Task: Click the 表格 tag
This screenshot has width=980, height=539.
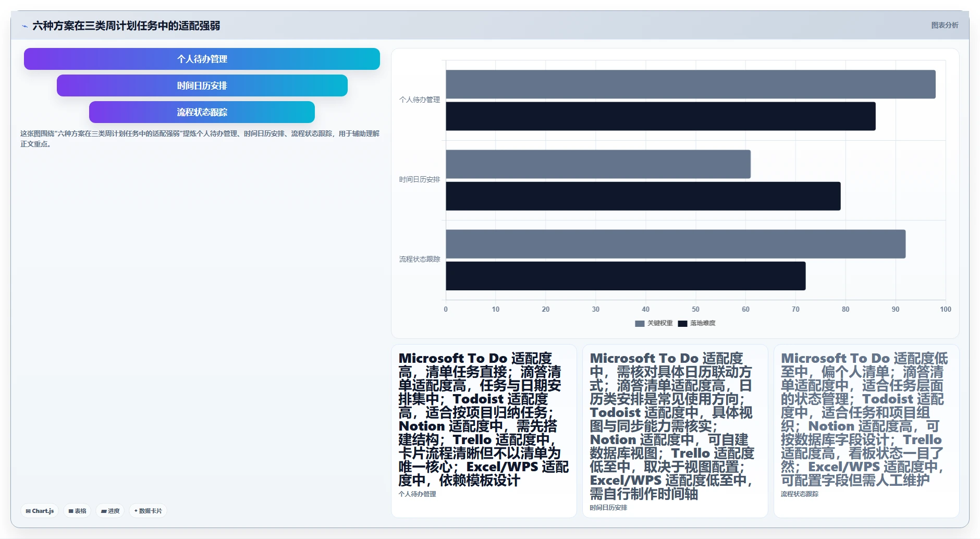Action: [x=77, y=511]
